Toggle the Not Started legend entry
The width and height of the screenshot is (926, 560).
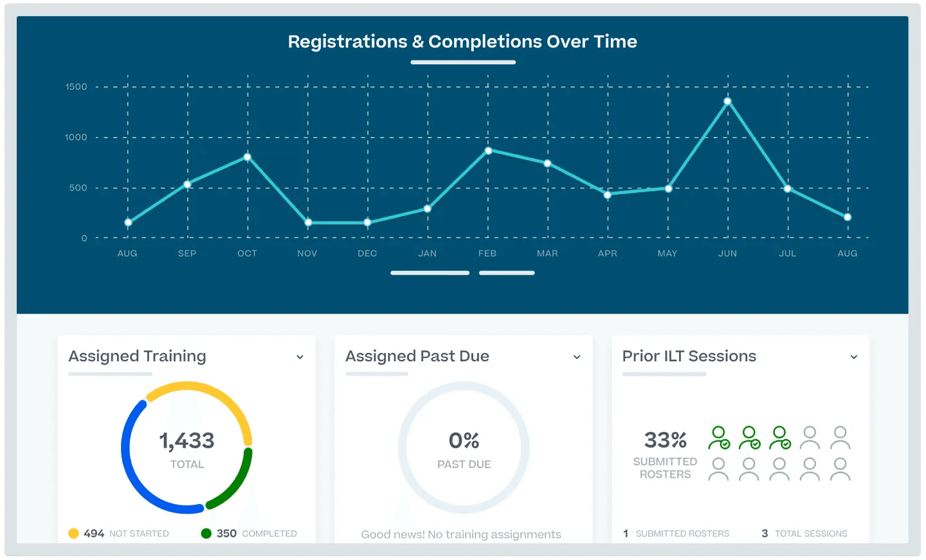point(118,533)
